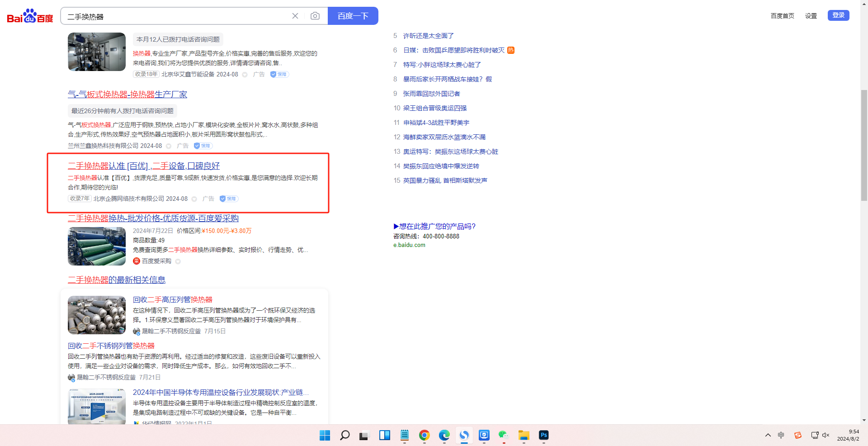Open hot search item 梁王组合晋级奥运四强
868x446 pixels.
tap(434, 108)
